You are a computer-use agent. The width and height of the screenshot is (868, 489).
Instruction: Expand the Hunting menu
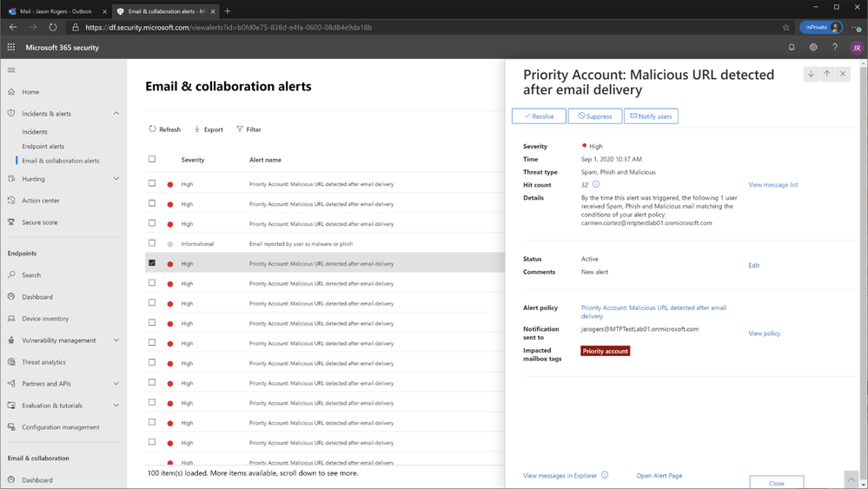[116, 179]
